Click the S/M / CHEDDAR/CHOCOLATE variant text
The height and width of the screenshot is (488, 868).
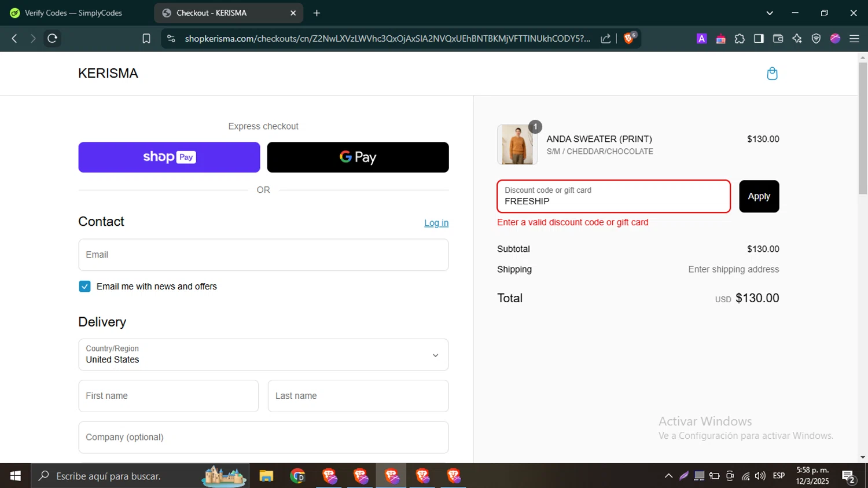pyautogui.click(x=599, y=152)
